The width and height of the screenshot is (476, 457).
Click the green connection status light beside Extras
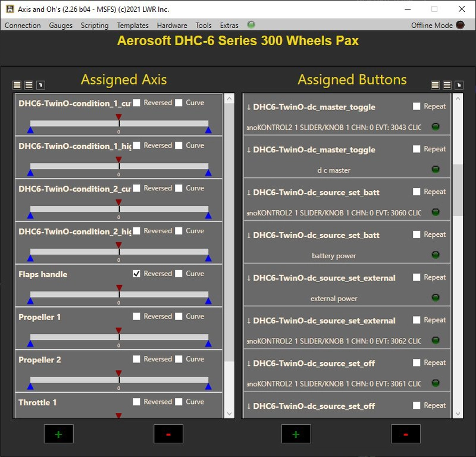[250, 25]
